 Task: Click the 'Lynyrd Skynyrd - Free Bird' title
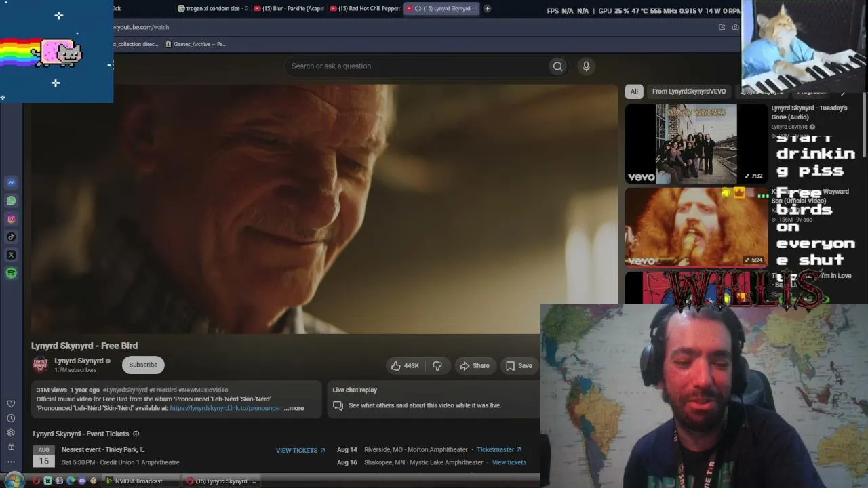click(84, 346)
